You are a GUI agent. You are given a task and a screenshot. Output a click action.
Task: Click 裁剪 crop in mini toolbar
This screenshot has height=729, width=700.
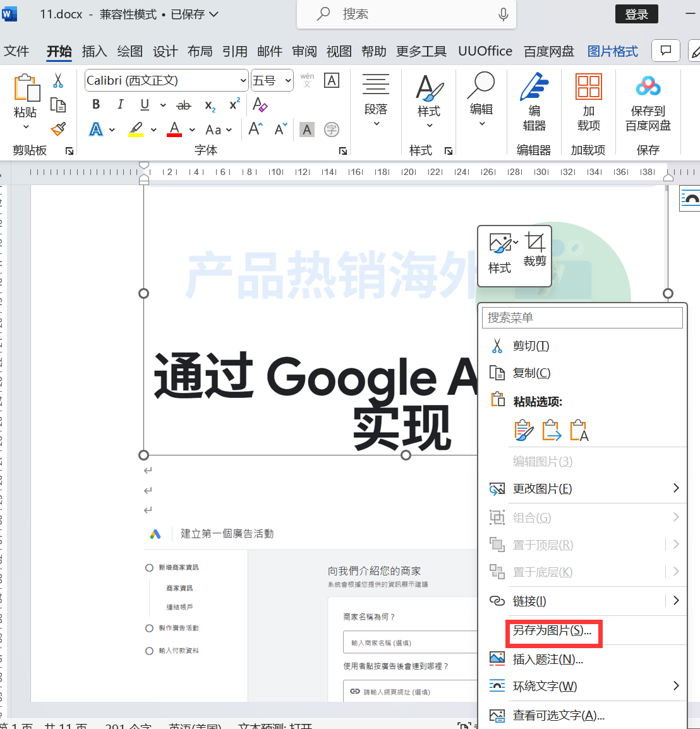[x=534, y=250]
